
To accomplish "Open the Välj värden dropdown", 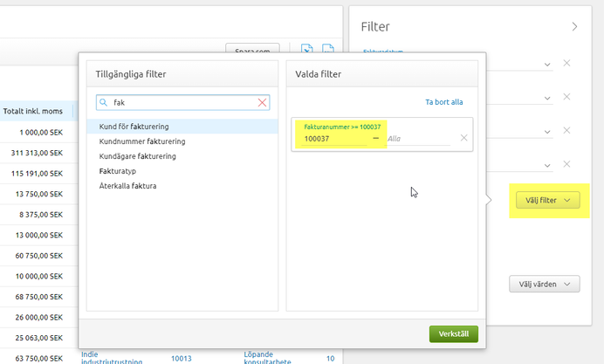I will (544, 284).
